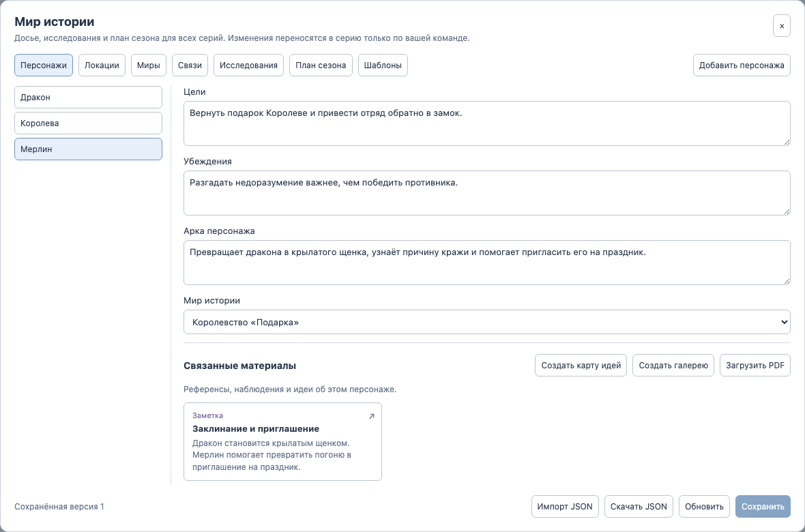Select the Королева character

coord(88,123)
